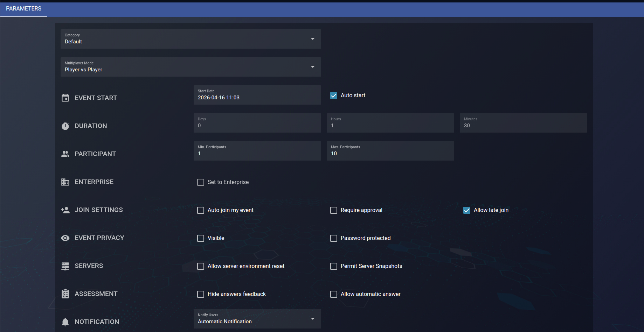This screenshot has height=332, width=644.
Task: Click the clipboard icon next to Assessment
Action: pyautogui.click(x=65, y=294)
